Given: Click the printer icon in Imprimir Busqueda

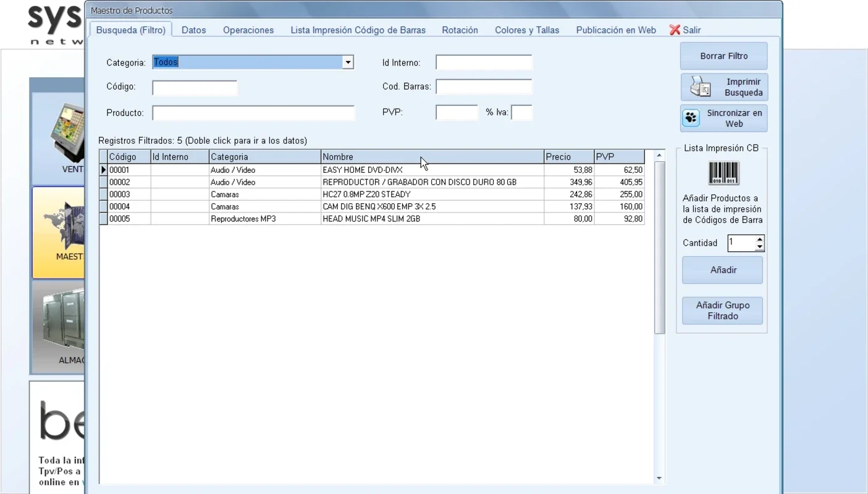Looking at the screenshot, I should pos(701,87).
